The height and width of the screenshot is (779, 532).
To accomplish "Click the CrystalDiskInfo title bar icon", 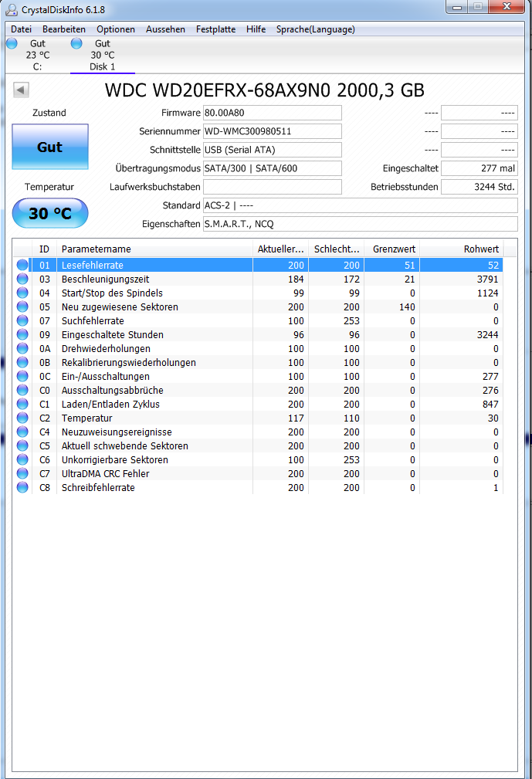I will pos(11,9).
